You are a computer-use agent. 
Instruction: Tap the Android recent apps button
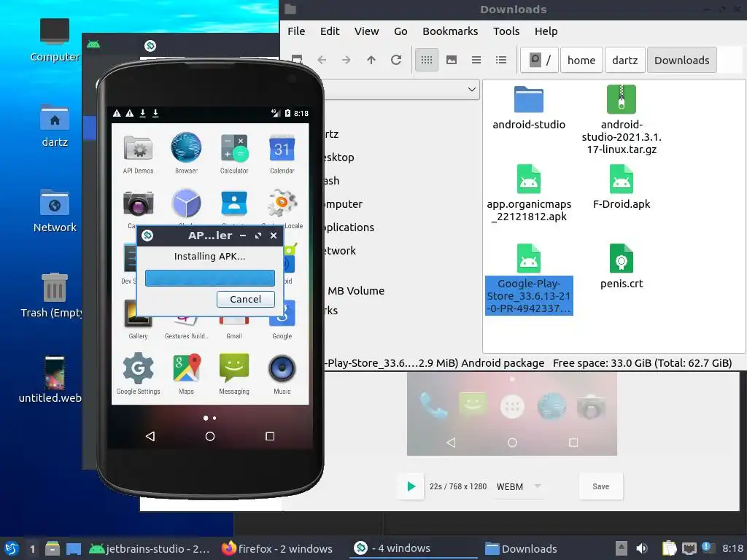coord(270,436)
